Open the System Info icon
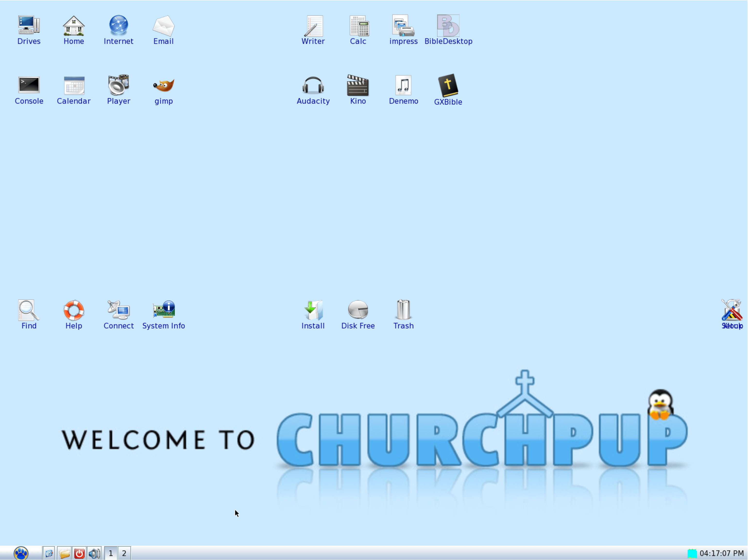This screenshot has width=748, height=560. [164, 309]
